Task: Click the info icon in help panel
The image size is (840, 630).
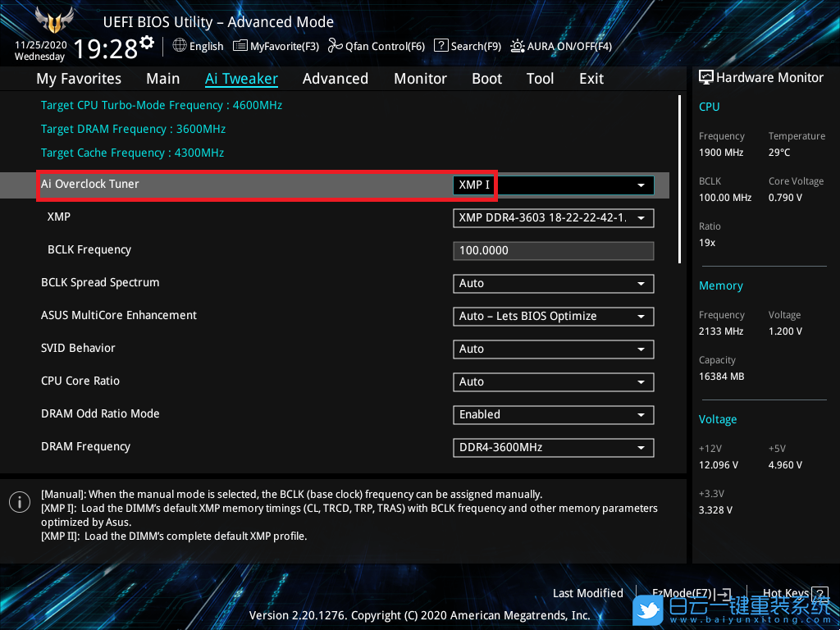Action: pos(19,502)
